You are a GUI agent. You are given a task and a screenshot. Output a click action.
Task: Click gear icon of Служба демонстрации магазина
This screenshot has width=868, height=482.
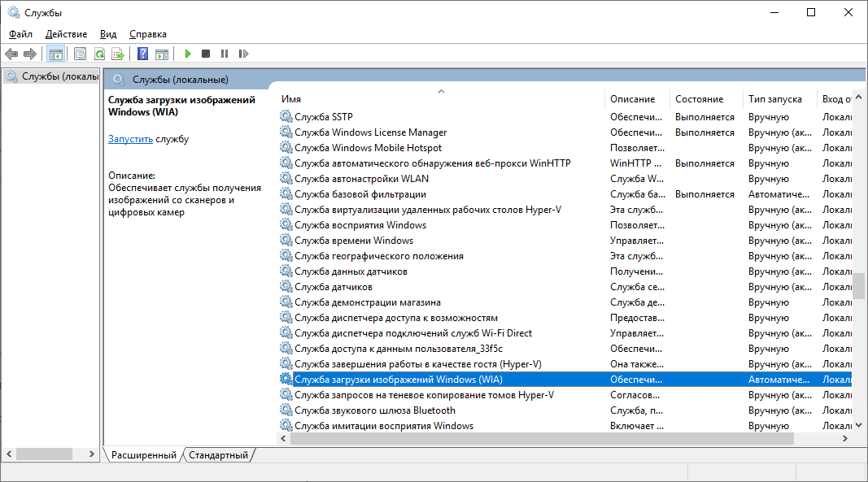pyautogui.click(x=286, y=302)
